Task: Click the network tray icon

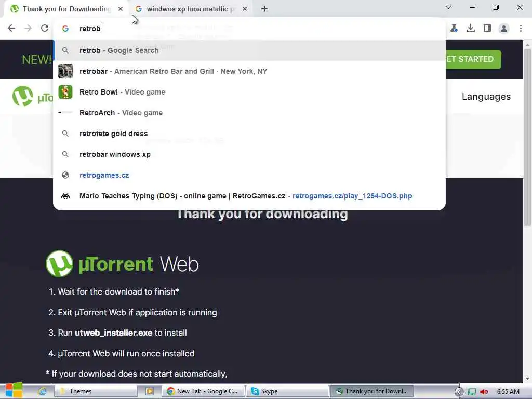Action: (x=472, y=392)
